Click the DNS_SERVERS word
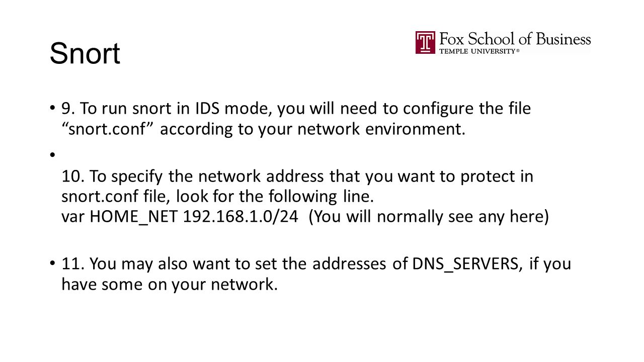644x362 pixels. (x=466, y=263)
